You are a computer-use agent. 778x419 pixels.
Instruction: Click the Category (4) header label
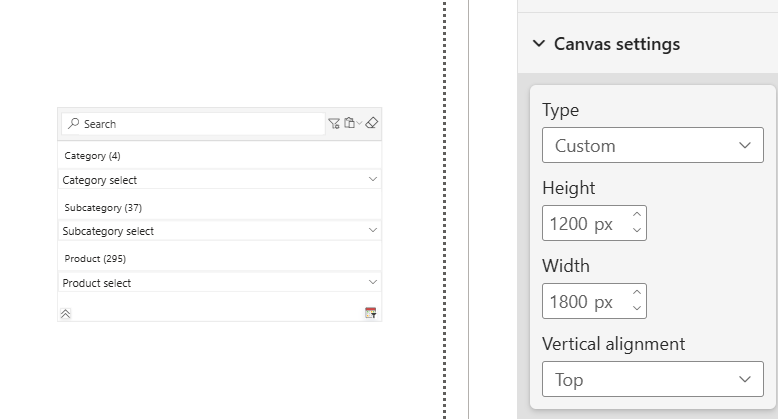[x=92, y=156]
